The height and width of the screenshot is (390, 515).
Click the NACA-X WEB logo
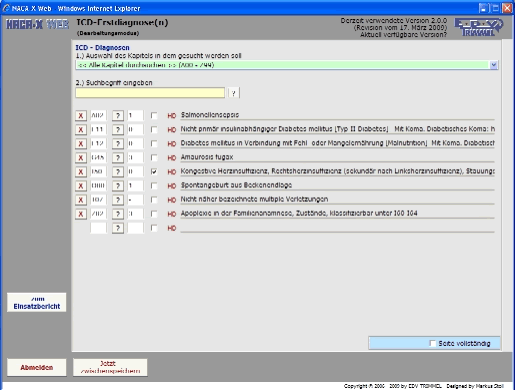pos(37,24)
